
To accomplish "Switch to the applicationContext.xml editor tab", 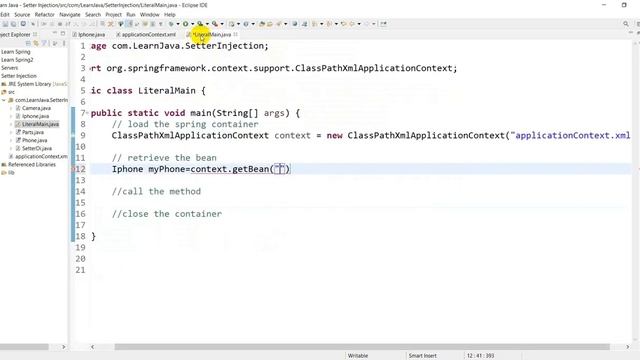I will (x=146, y=35).
